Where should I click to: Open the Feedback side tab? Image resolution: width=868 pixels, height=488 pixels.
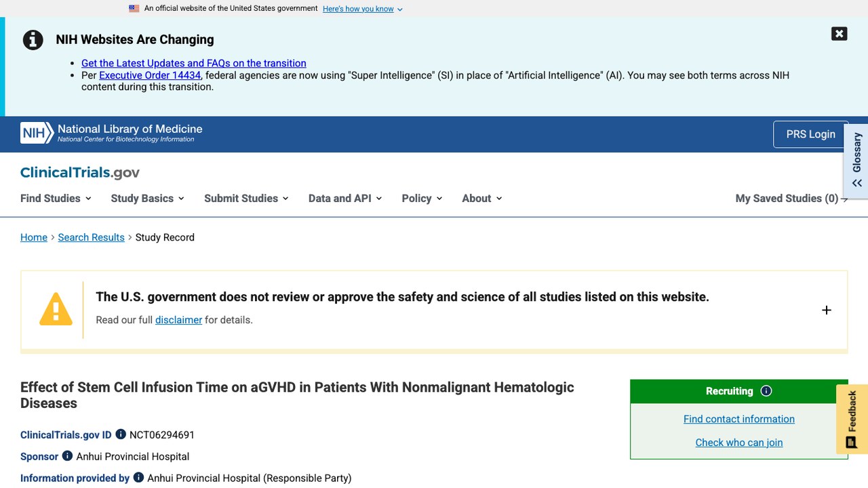pyautogui.click(x=852, y=419)
